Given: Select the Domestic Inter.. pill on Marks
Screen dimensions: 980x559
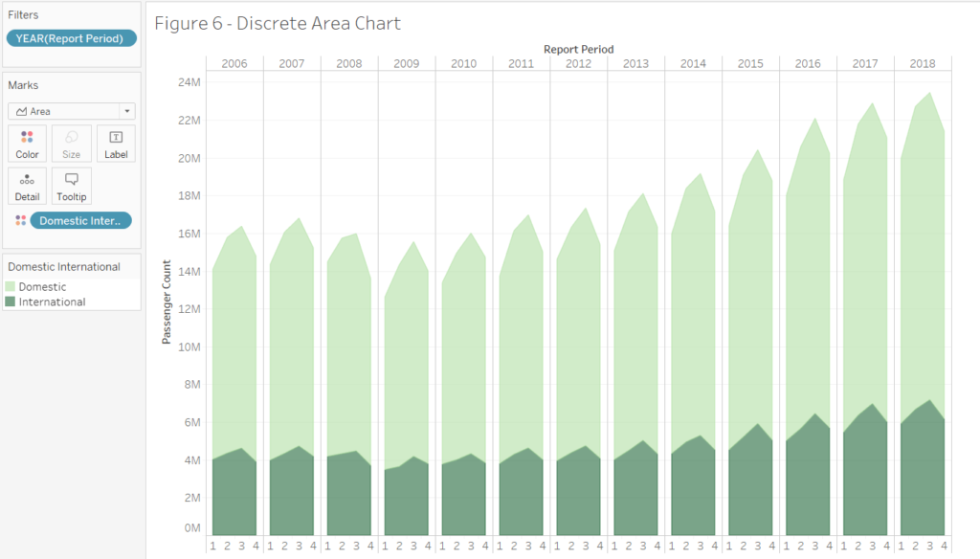Looking at the screenshot, I should [x=80, y=221].
